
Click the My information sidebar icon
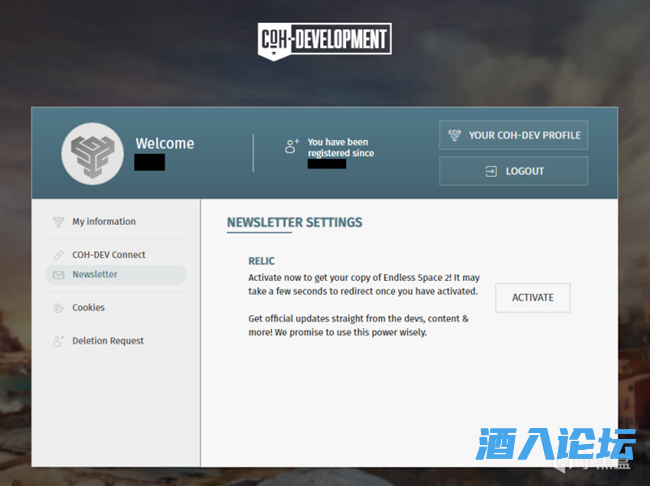(x=58, y=222)
